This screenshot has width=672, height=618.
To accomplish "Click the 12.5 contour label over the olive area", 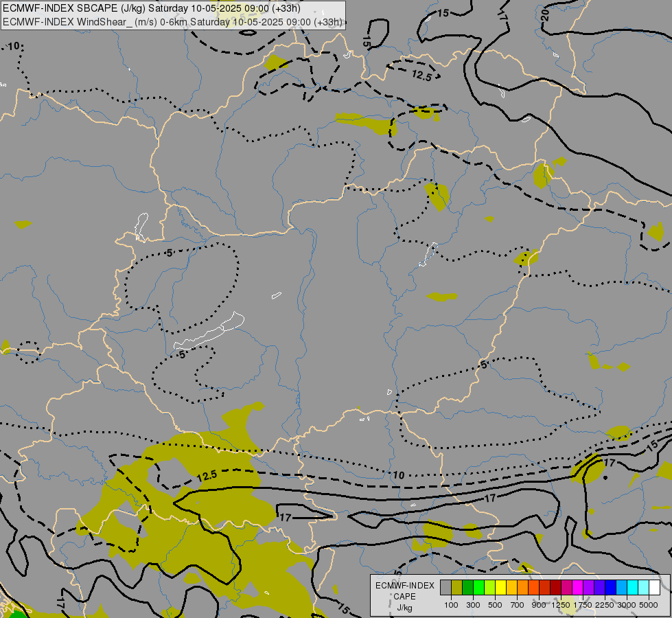I will (x=207, y=476).
